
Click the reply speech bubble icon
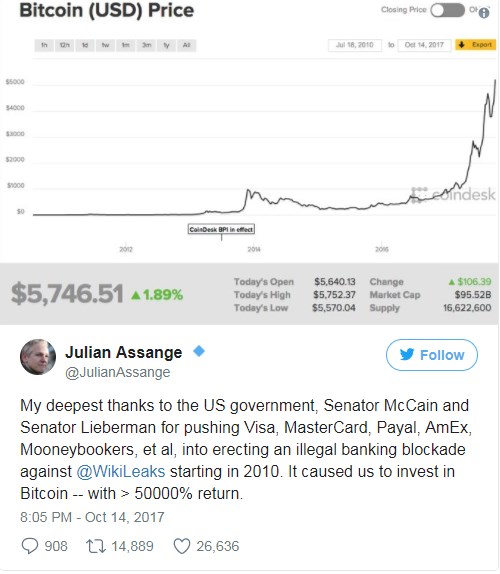tap(30, 545)
